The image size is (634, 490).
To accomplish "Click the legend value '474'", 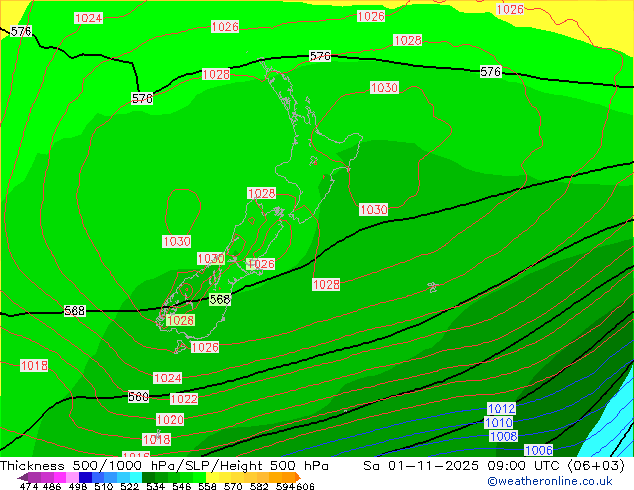I will 30,486.
